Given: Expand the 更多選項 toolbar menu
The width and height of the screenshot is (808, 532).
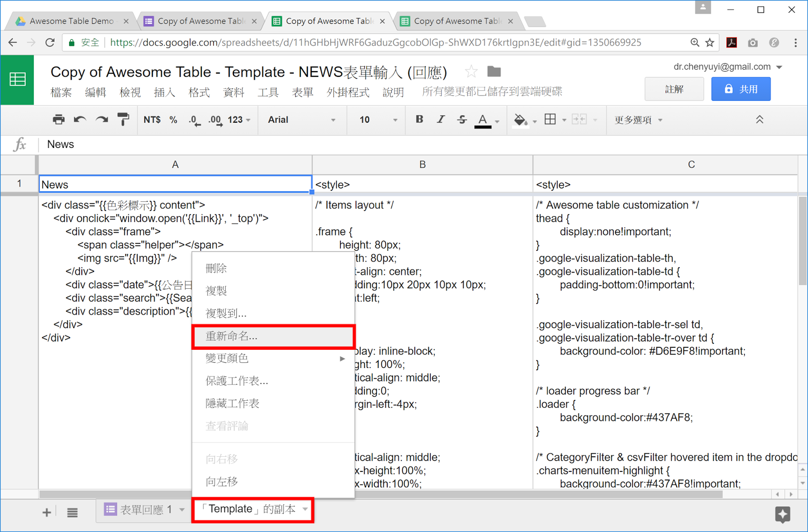Looking at the screenshot, I should click(638, 120).
